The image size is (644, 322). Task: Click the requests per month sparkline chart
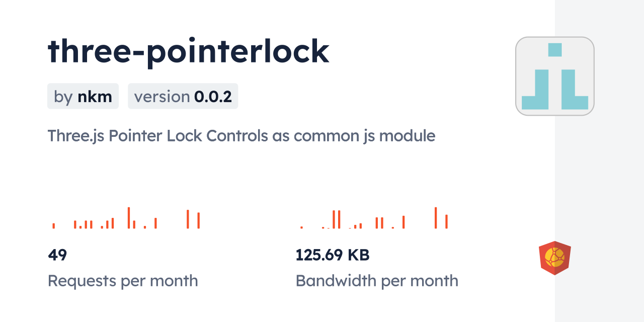(126, 218)
